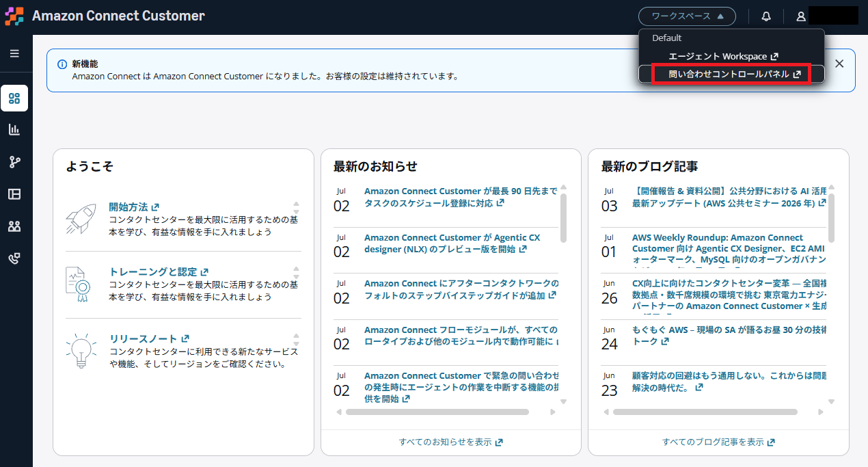This screenshot has height=467, width=868.
Task: Open 問い合わせコントロールパネル menu item
Action: coord(731,74)
